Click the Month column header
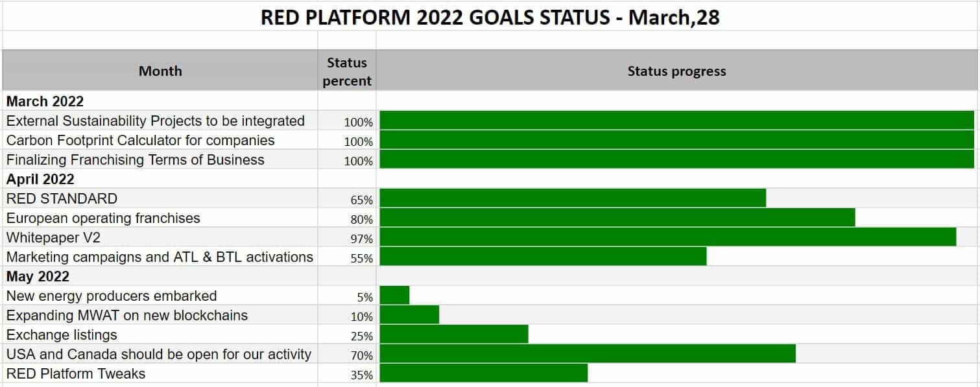 pos(160,71)
